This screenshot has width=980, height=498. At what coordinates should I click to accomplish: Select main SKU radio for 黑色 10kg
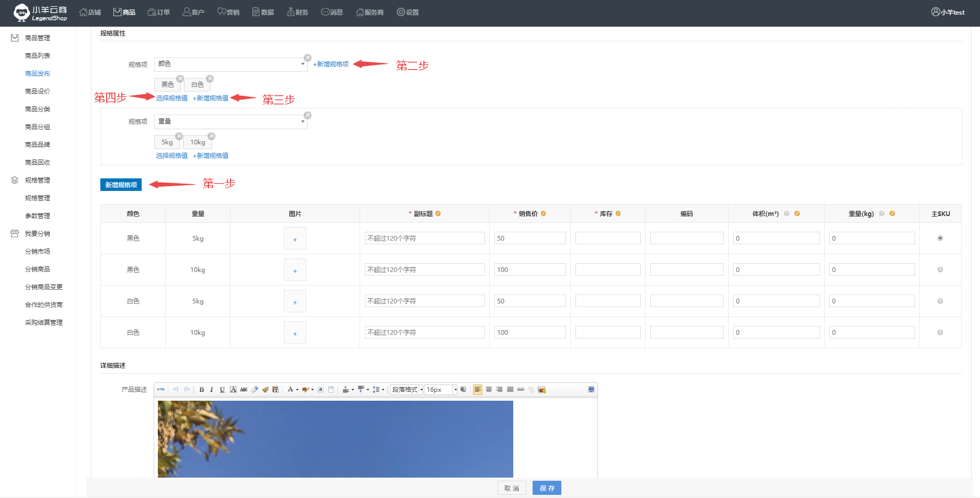tap(940, 270)
